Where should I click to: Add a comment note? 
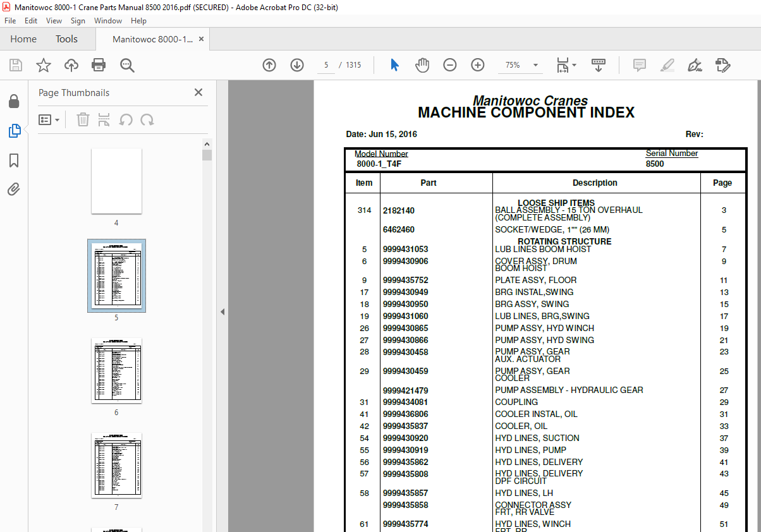click(640, 65)
